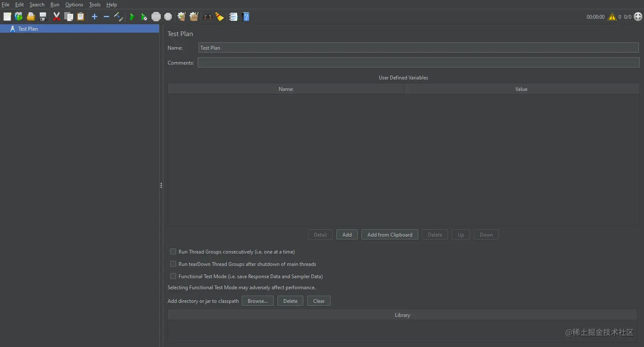Stop the test with octagon Stop icon
The image size is (644, 347).
156,17
